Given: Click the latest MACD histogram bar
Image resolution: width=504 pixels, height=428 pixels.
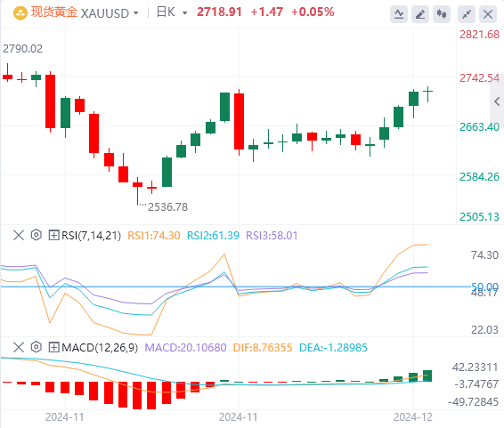Looking at the screenshot, I should [x=427, y=376].
